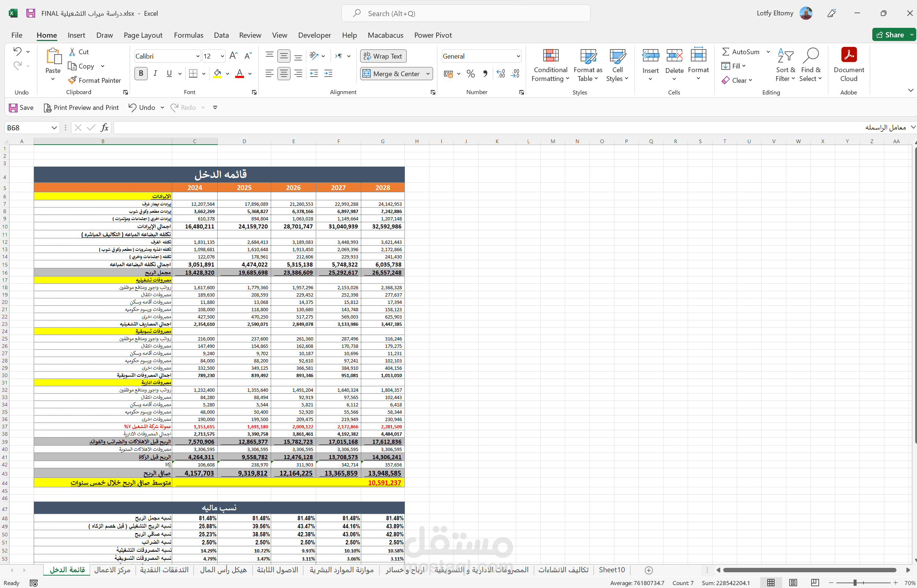Click Increase Decimal icon
The height and width of the screenshot is (588, 917).
[500, 73]
